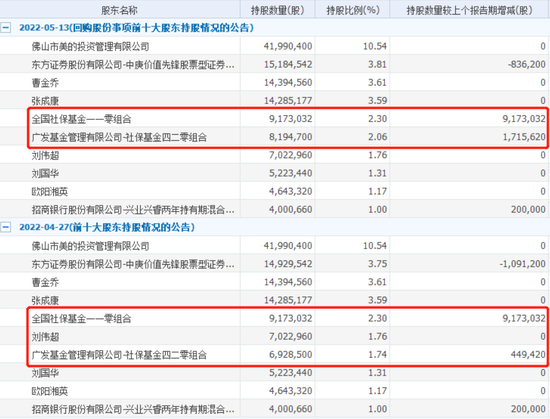Viewport: 550px width, 419px height.
Task: Select 东方证券 row with 14,929,542 shares
Action: click(x=133, y=264)
